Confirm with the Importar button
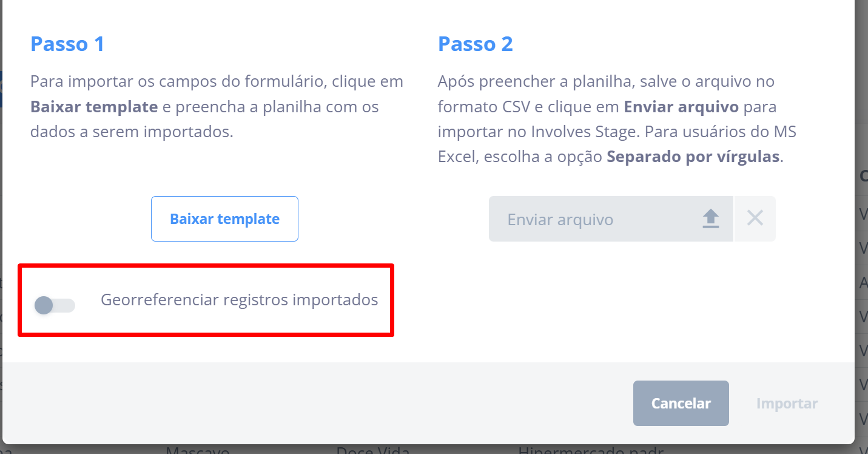 [x=787, y=404]
